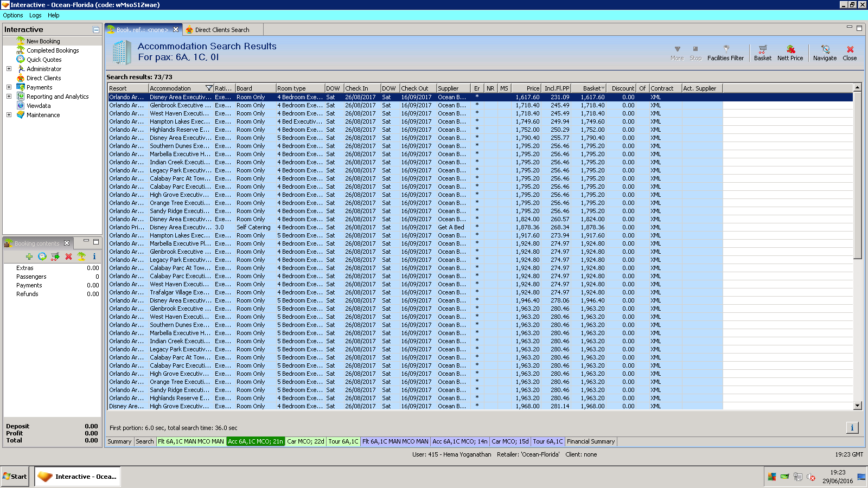Screen dimensions: 868x488
Task: Expand the Payments tree node
Action: pyautogui.click(x=9, y=87)
